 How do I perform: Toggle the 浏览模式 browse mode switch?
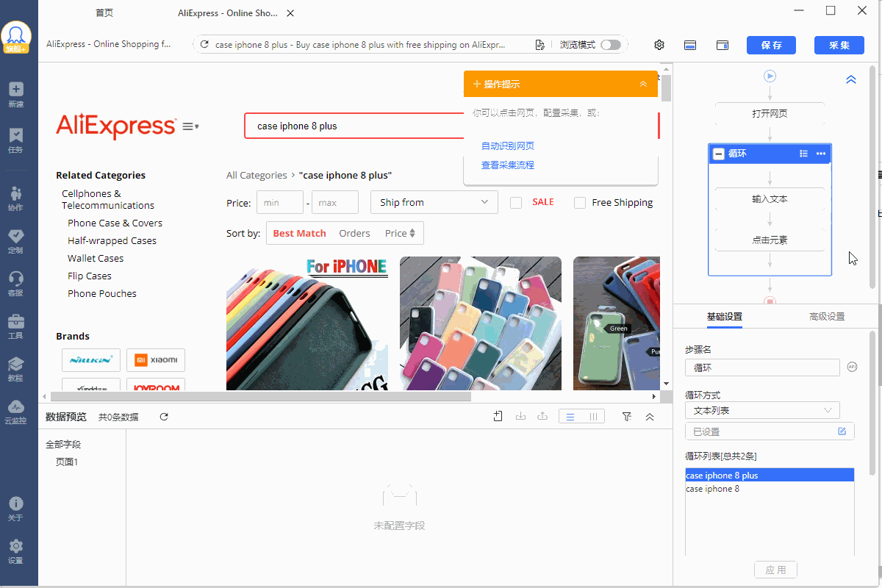click(x=610, y=45)
